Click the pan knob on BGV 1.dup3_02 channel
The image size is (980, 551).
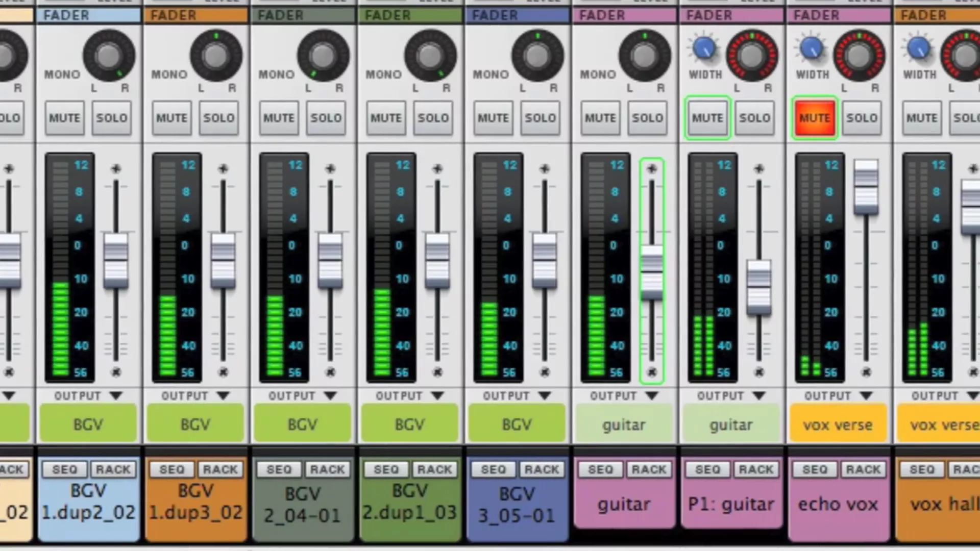pyautogui.click(x=215, y=56)
